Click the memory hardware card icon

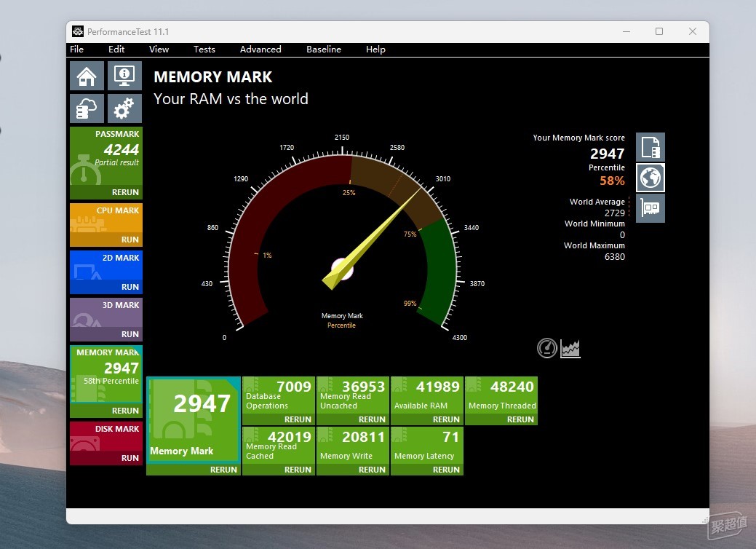(650, 208)
